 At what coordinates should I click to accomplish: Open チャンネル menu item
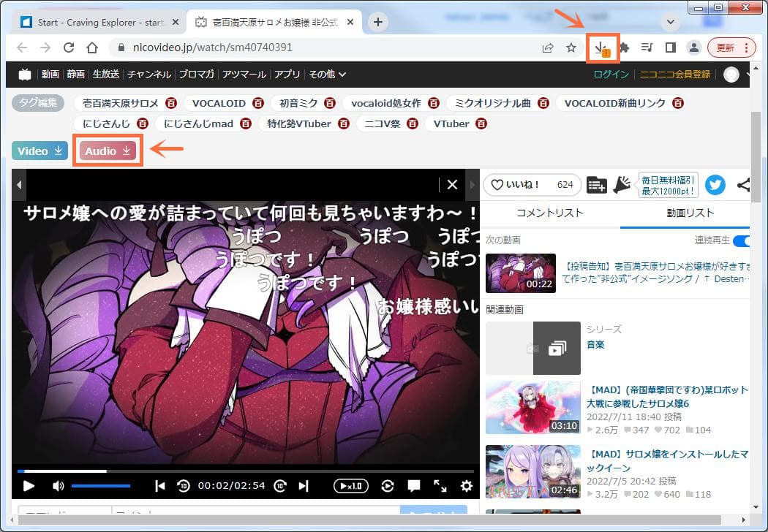tap(149, 75)
